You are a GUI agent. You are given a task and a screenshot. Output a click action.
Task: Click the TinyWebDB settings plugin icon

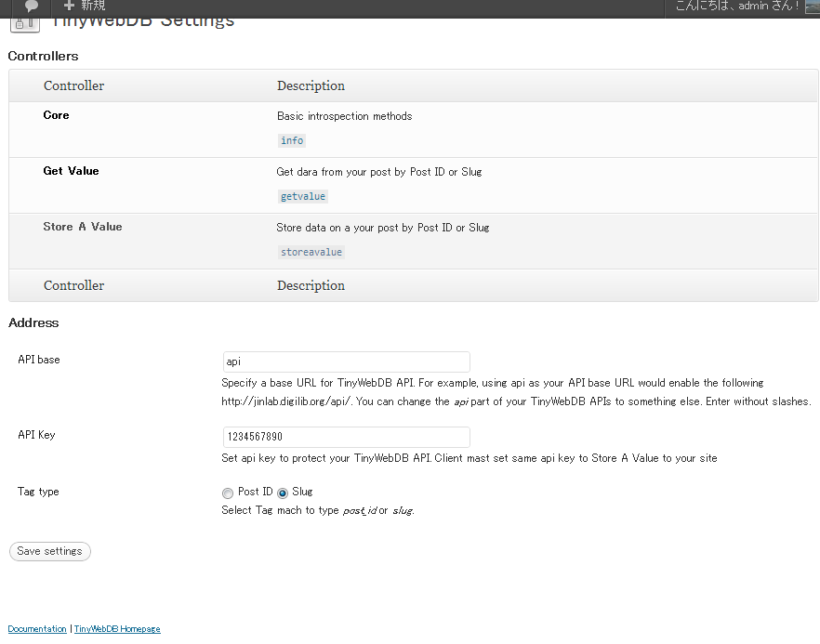pos(25,24)
